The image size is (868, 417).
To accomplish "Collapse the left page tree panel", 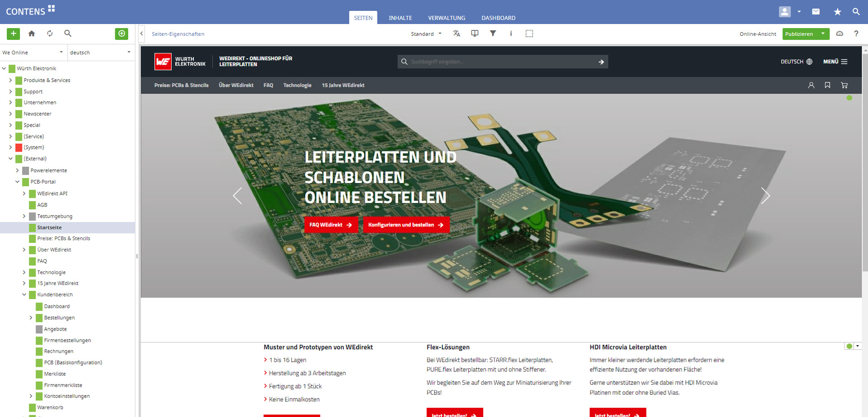I will (x=142, y=33).
